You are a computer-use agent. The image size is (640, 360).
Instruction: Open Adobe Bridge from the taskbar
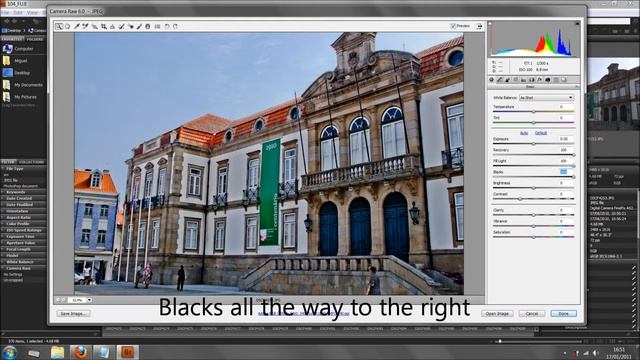coord(127,352)
